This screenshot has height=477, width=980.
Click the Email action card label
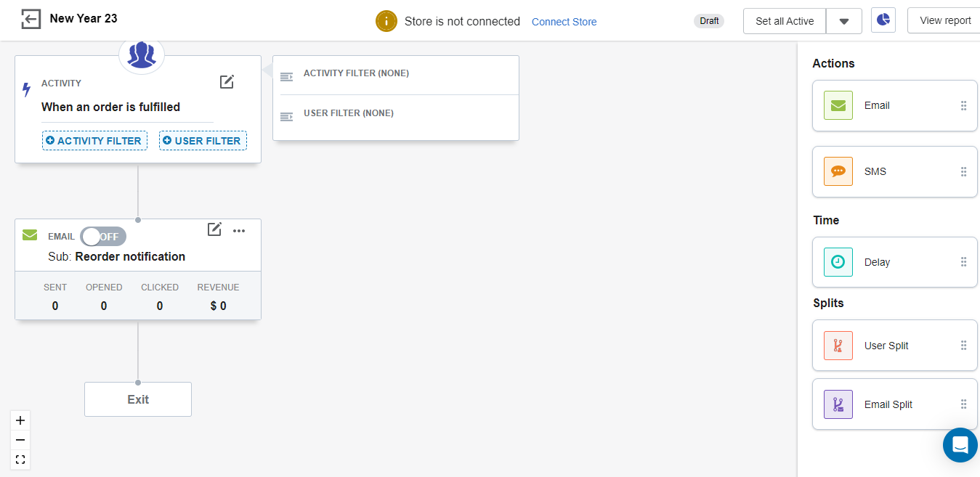pyautogui.click(x=877, y=105)
